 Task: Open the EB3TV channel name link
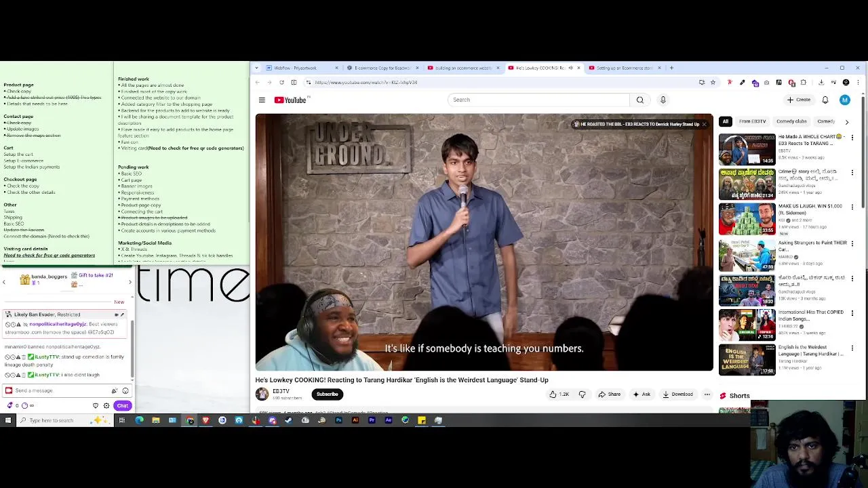281,391
